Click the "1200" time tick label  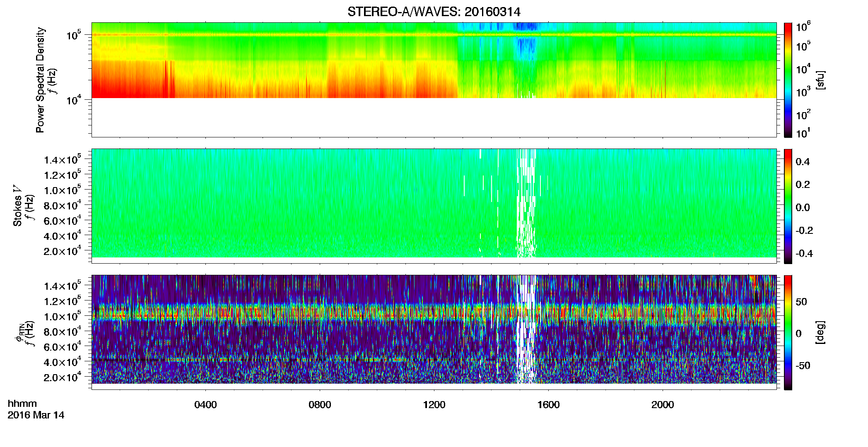(x=434, y=405)
